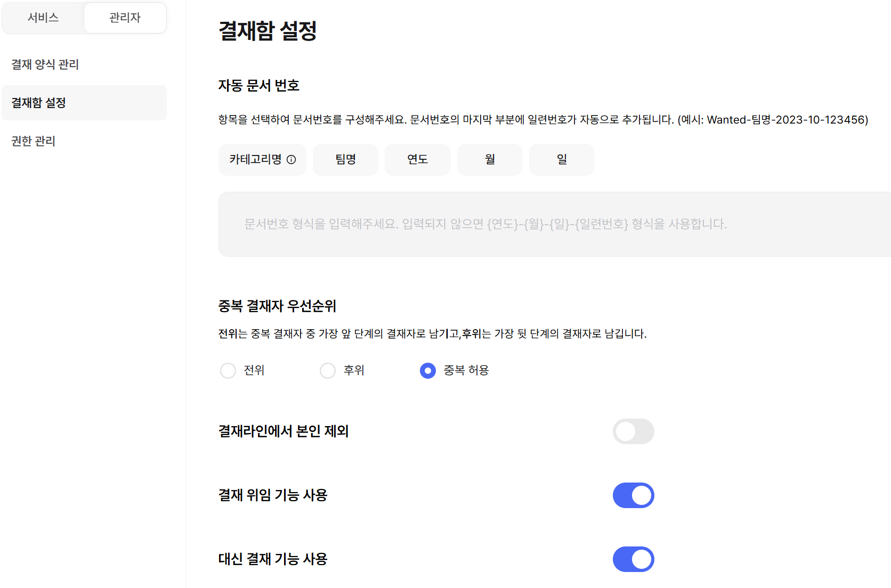The image size is (891, 588).
Task: Choose the 월 chip
Action: point(490,160)
